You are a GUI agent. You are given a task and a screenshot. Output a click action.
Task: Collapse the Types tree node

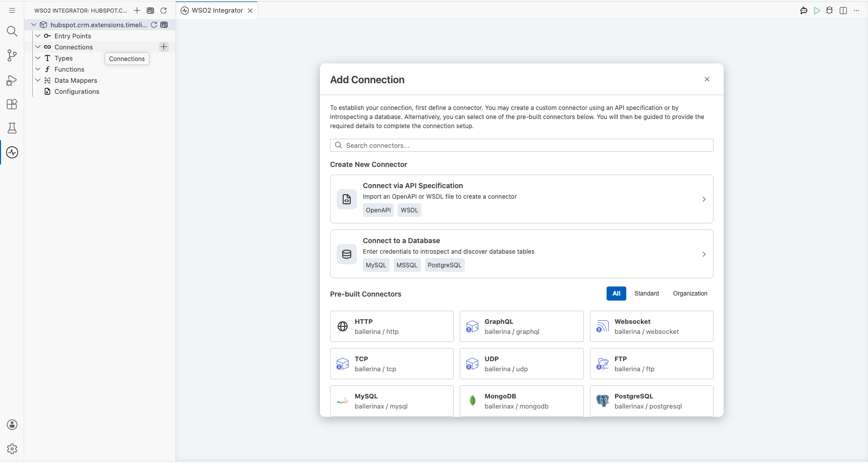38,58
